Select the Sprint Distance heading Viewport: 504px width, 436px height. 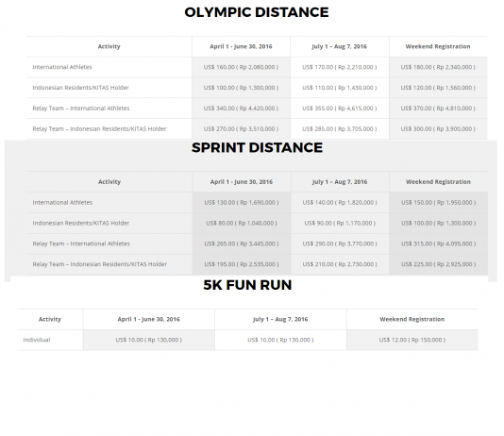[257, 148]
